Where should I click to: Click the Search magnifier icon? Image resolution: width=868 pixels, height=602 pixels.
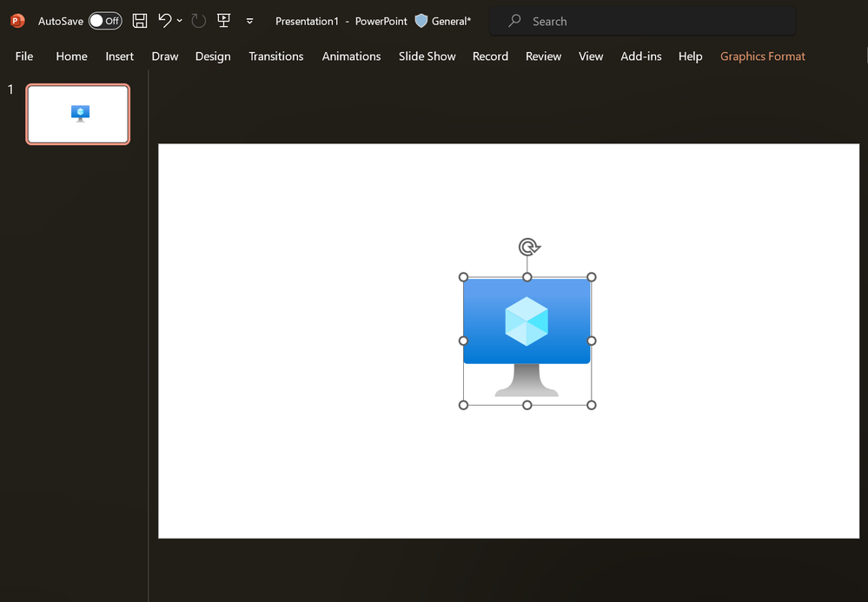[x=515, y=21]
